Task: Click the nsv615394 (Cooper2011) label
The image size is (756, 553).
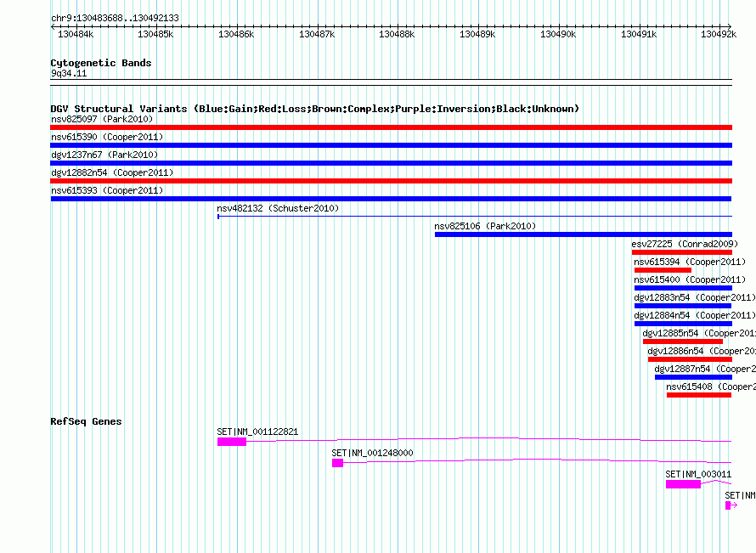Action: 690,262
